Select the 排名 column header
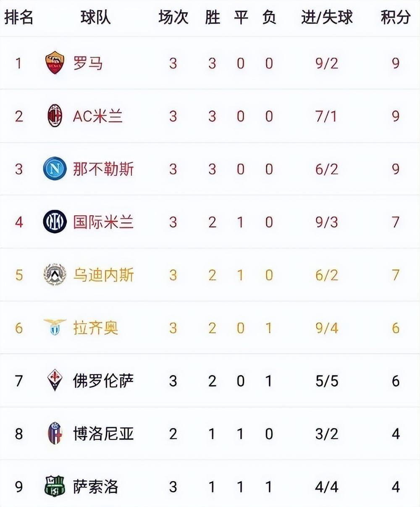The image size is (420, 507). click(x=18, y=18)
